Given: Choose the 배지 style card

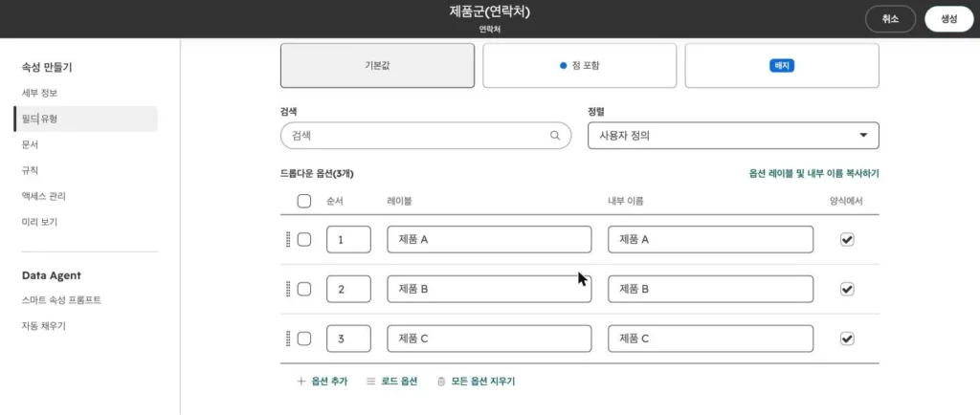Looking at the screenshot, I should point(782,66).
